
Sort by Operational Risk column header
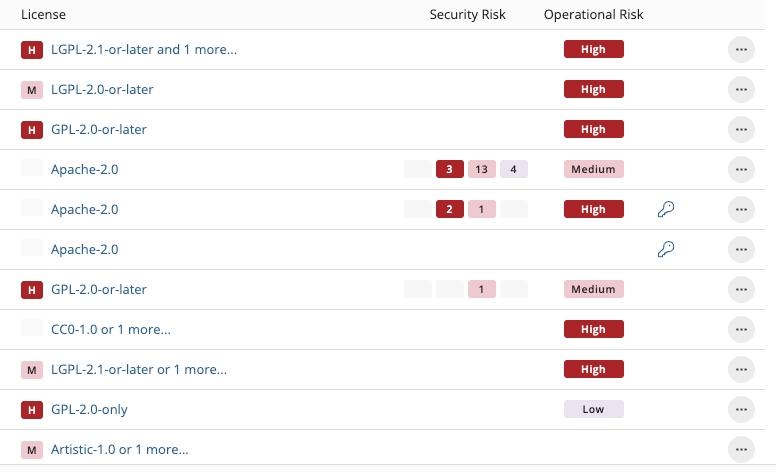point(593,15)
